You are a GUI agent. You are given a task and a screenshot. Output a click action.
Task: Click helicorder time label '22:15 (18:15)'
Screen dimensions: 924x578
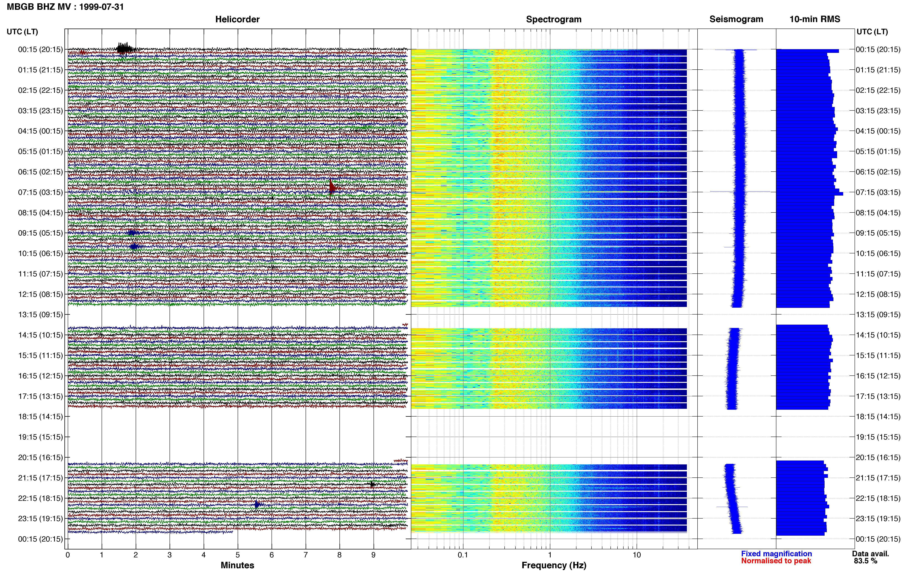click(41, 498)
